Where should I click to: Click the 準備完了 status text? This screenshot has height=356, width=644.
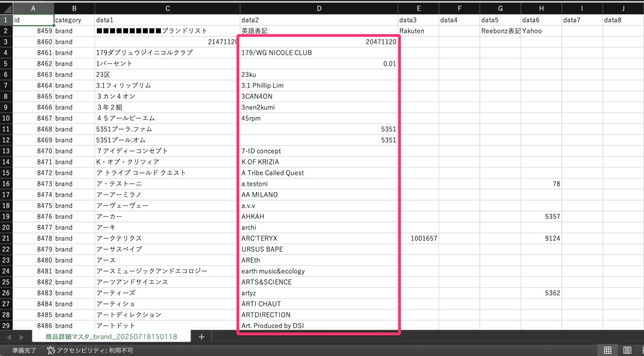click(x=24, y=350)
